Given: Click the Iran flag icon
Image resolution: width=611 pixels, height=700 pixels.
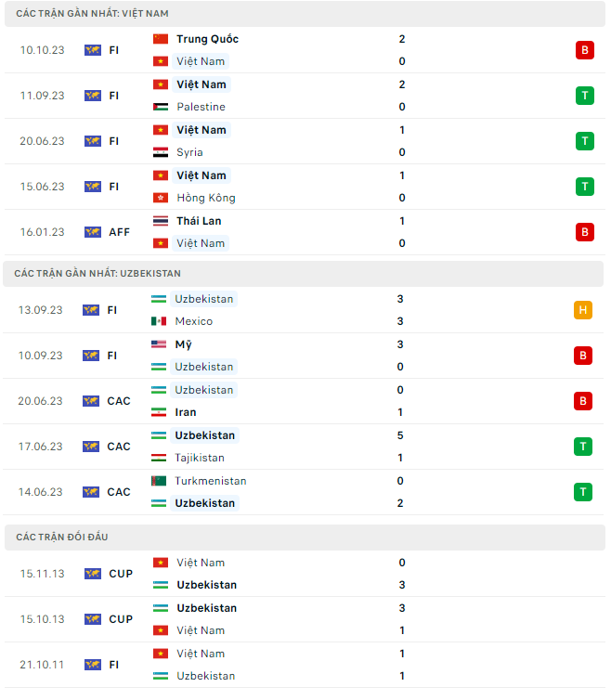Looking at the screenshot, I should [159, 412].
